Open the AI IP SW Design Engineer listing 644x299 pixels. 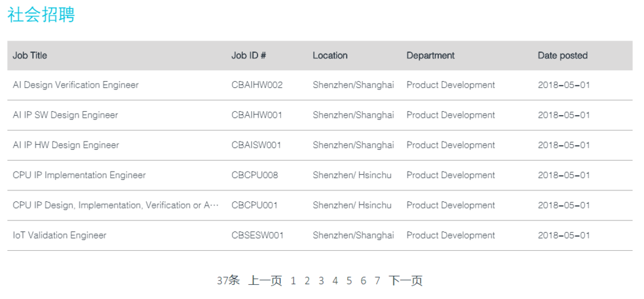tap(65, 115)
